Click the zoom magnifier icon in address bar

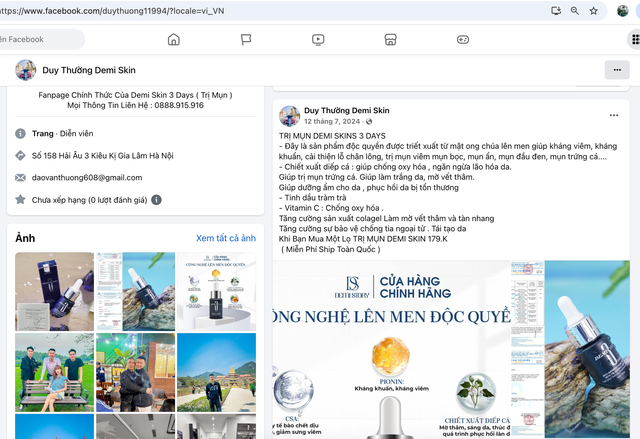point(575,11)
